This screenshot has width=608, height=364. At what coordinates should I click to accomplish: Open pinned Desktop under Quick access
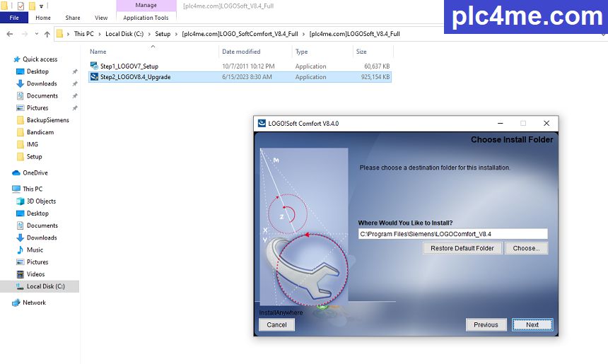click(37, 71)
